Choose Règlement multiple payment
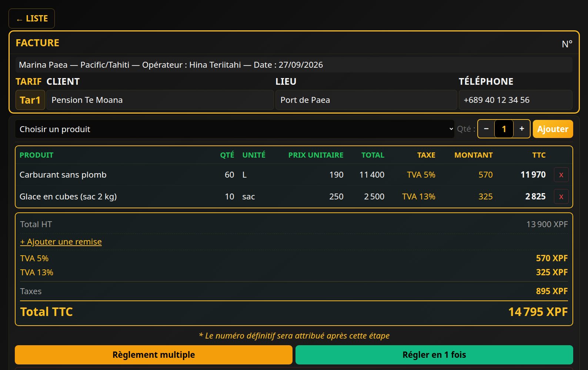Viewport: 588px width, 370px height. click(154, 355)
